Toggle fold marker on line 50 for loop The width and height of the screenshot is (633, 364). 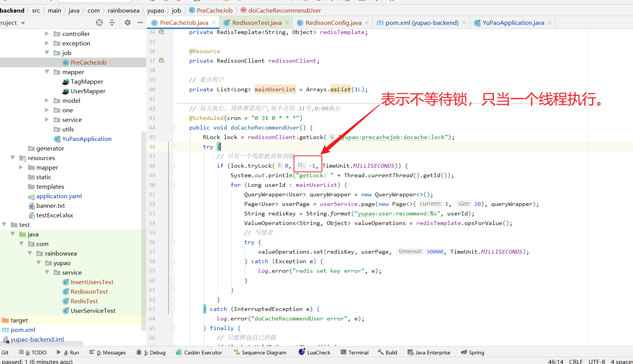coord(173,185)
